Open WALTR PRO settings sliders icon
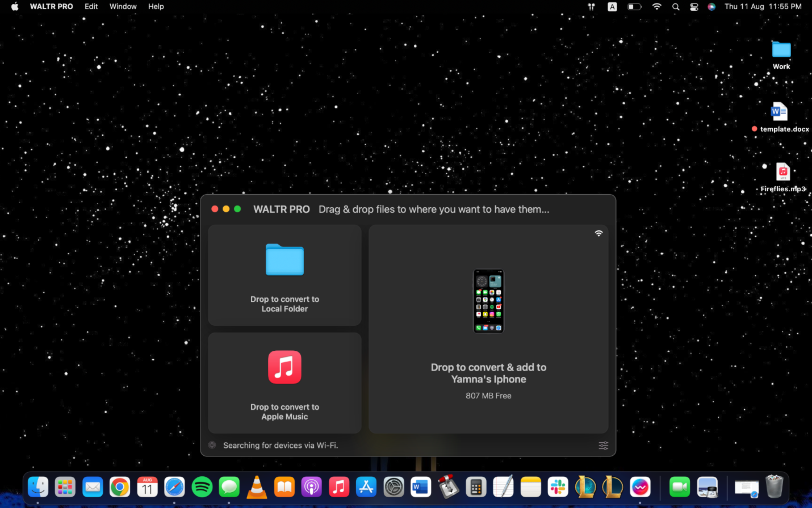 pyautogui.click(x=603, y=446)
